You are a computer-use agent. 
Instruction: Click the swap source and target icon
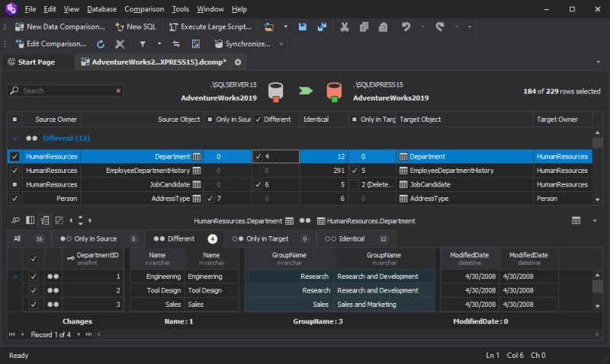click(176, 44)
